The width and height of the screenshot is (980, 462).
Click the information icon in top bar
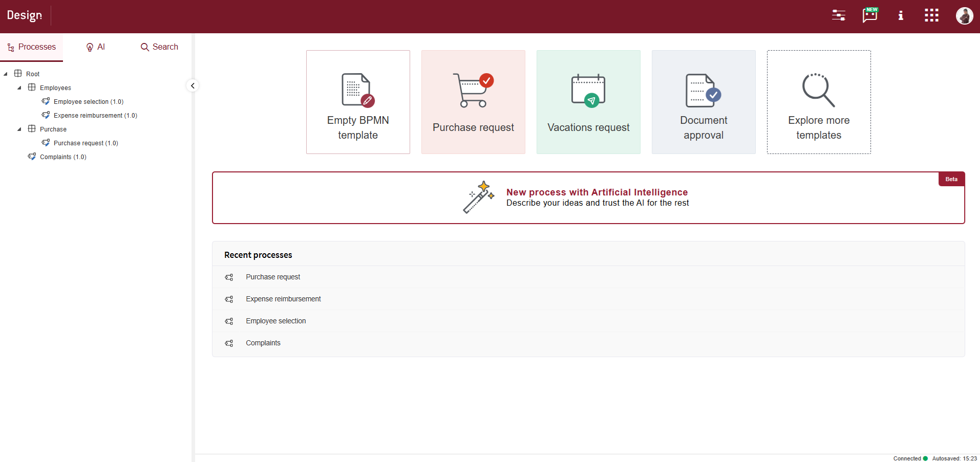[901, 15]
